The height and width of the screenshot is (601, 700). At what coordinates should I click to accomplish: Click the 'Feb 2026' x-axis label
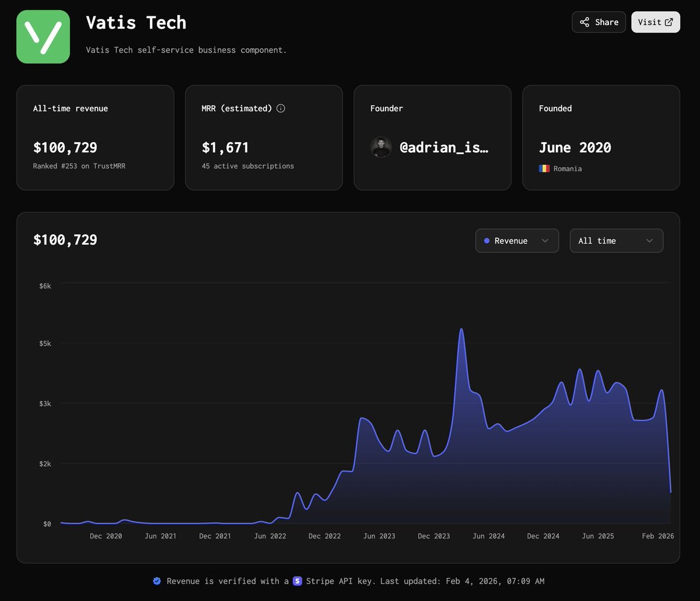[x=657, y=536]
